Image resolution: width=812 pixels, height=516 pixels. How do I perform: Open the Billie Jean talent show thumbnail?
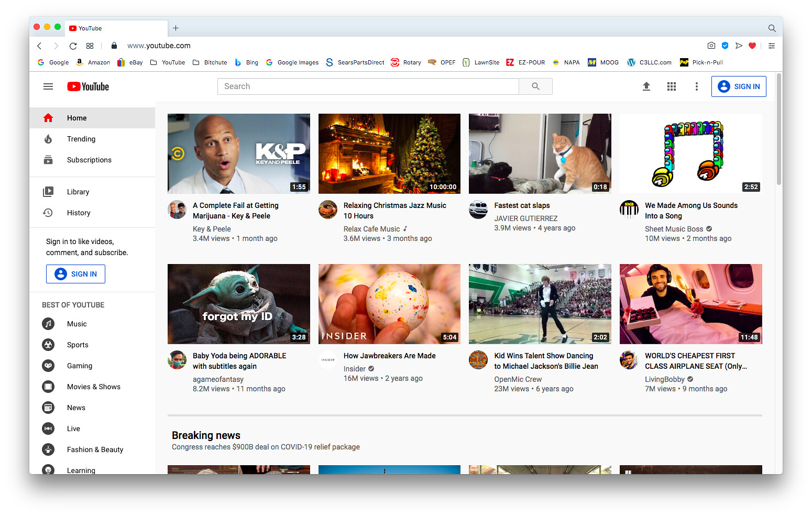[540, 304]
